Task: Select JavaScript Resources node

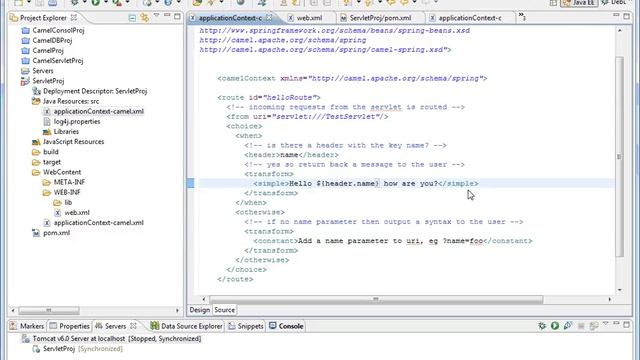Action: tap(73, 142)
